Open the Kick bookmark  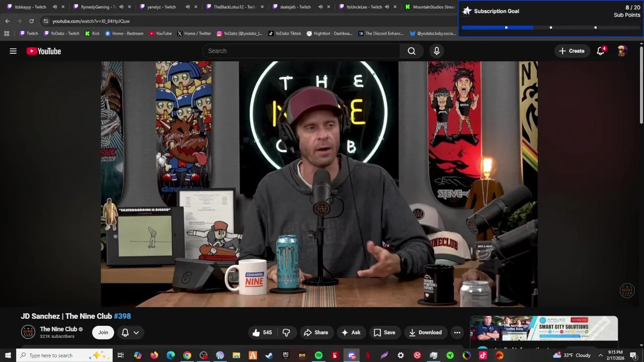(92, 34)
